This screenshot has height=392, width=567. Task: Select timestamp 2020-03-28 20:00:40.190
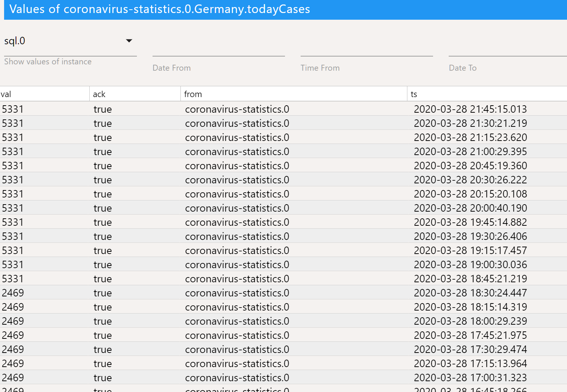[470, 208]
